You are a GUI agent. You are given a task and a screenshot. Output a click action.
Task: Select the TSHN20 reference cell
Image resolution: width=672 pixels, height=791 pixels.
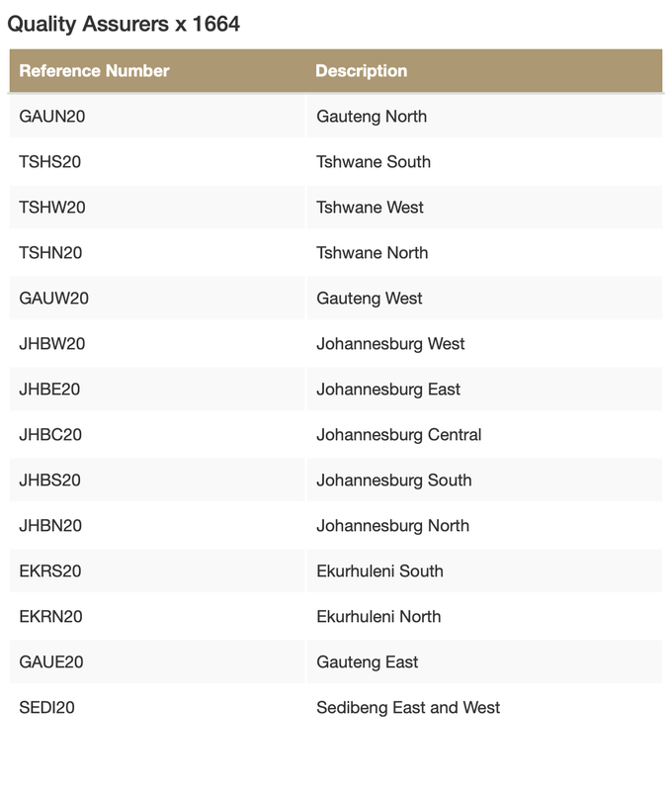(50, 253)
